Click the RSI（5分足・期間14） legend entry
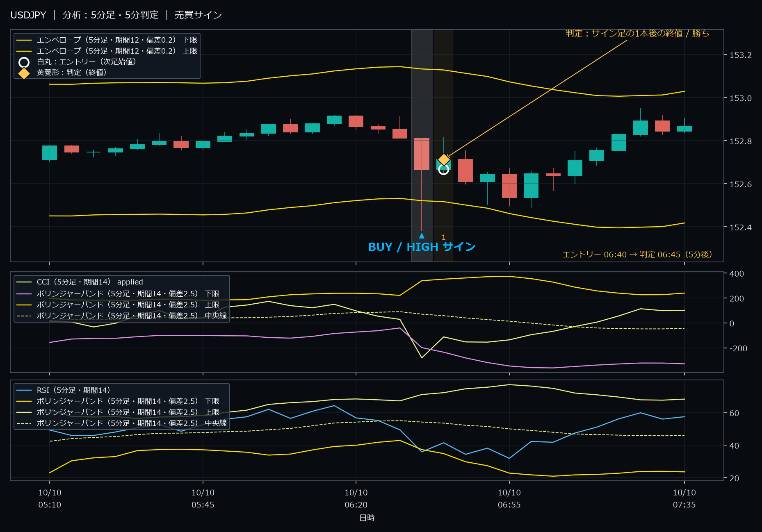 (x=63, y=390)
